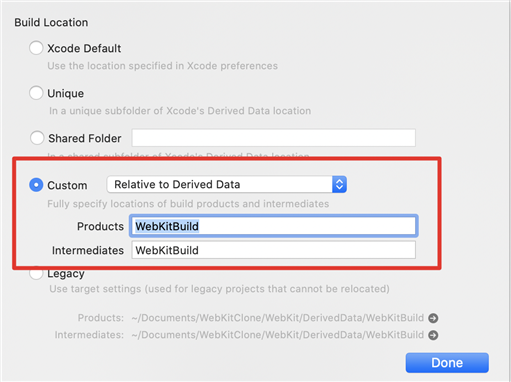Click the Products WebKitBuild text field
The height and width of the screenshot is (382, 511).
tap(274, 226)
